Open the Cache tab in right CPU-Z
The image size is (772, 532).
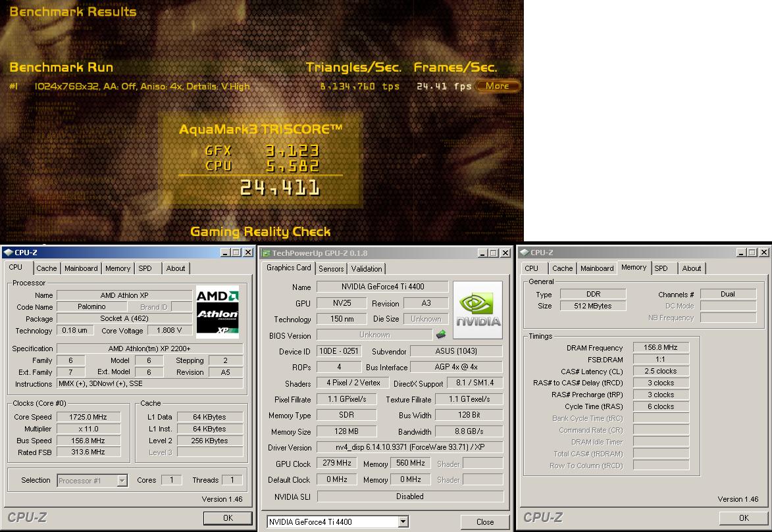563,268
